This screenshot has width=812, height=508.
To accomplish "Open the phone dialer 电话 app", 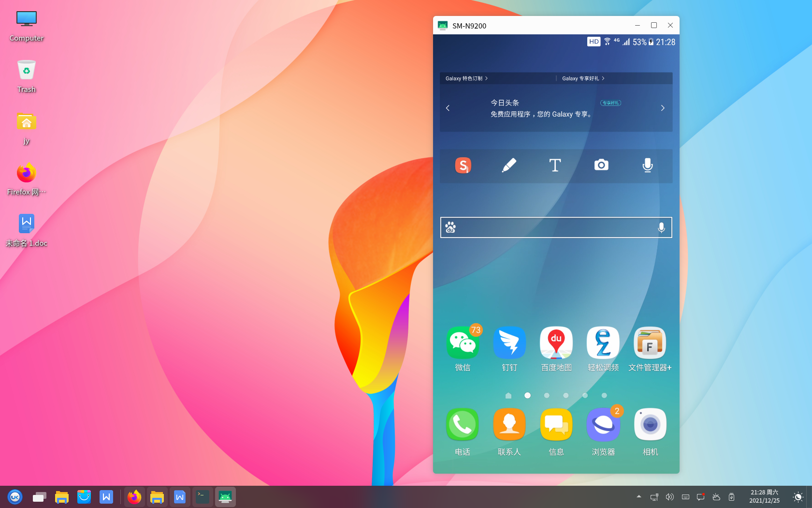I will click(463, 425).
